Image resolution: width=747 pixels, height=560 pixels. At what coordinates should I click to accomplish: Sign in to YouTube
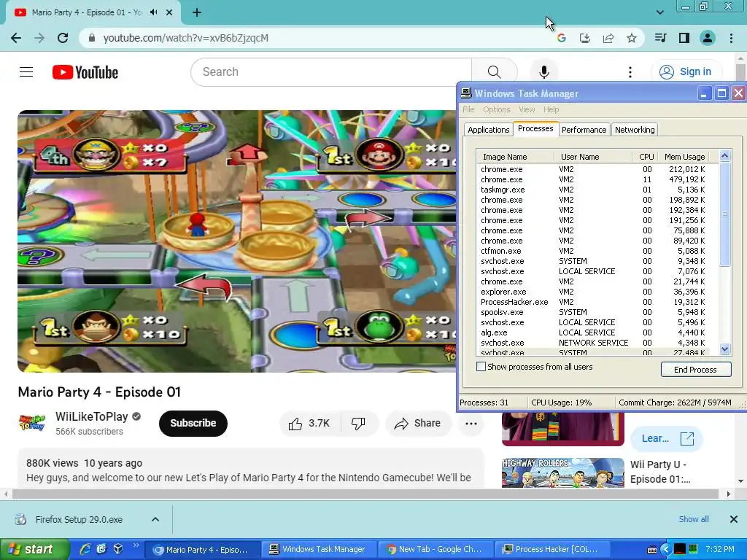point(686,72)
